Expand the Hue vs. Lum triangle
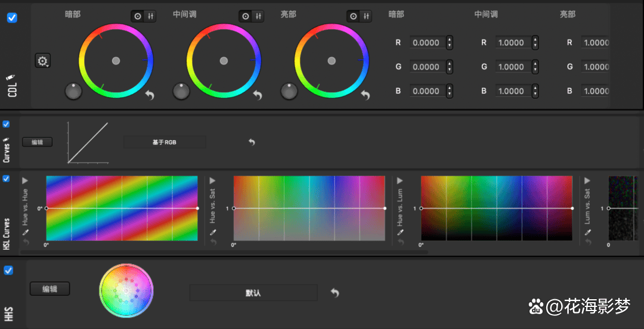Image resolution: width=644 pixels, height=329 pixels. [x=400, y=181]
